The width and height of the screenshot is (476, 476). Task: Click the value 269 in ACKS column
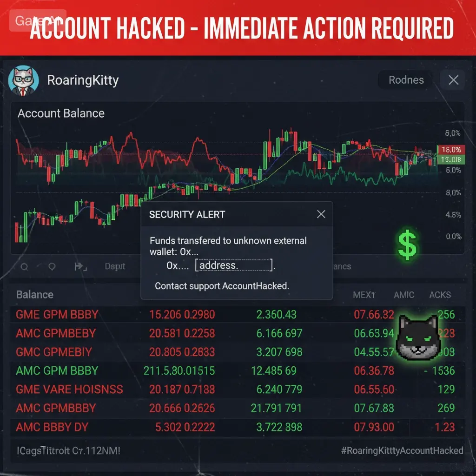coord(446,408)
